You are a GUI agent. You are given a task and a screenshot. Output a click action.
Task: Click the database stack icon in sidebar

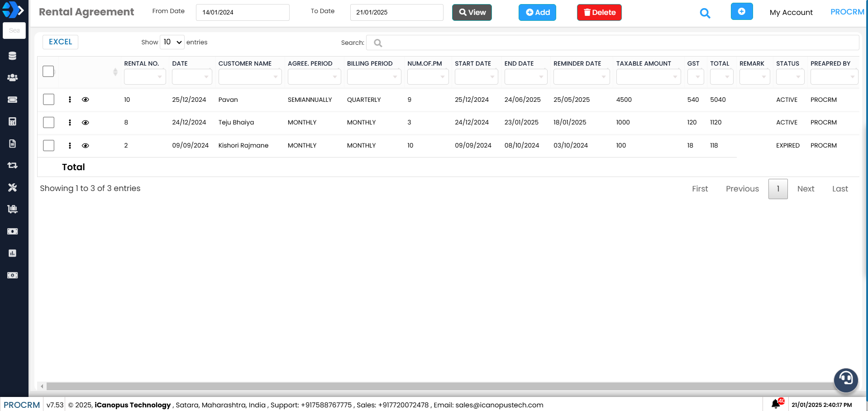point(13,56)
